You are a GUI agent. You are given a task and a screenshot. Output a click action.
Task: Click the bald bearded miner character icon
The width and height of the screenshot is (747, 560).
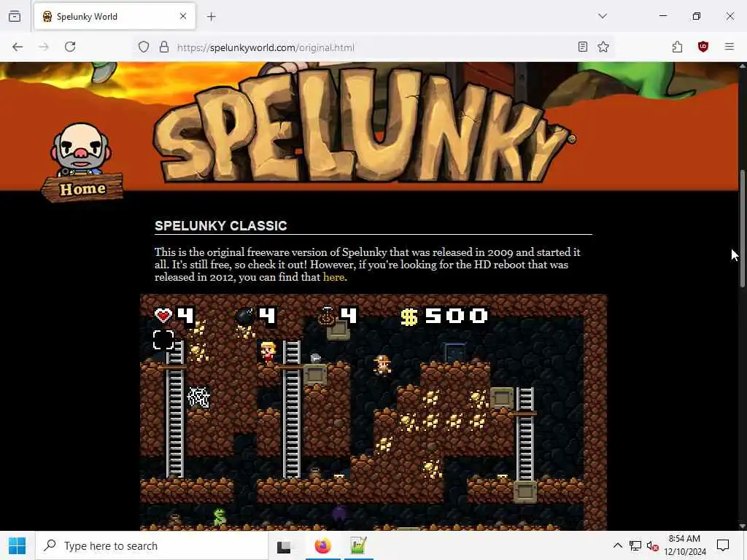(x=81, y=150)
